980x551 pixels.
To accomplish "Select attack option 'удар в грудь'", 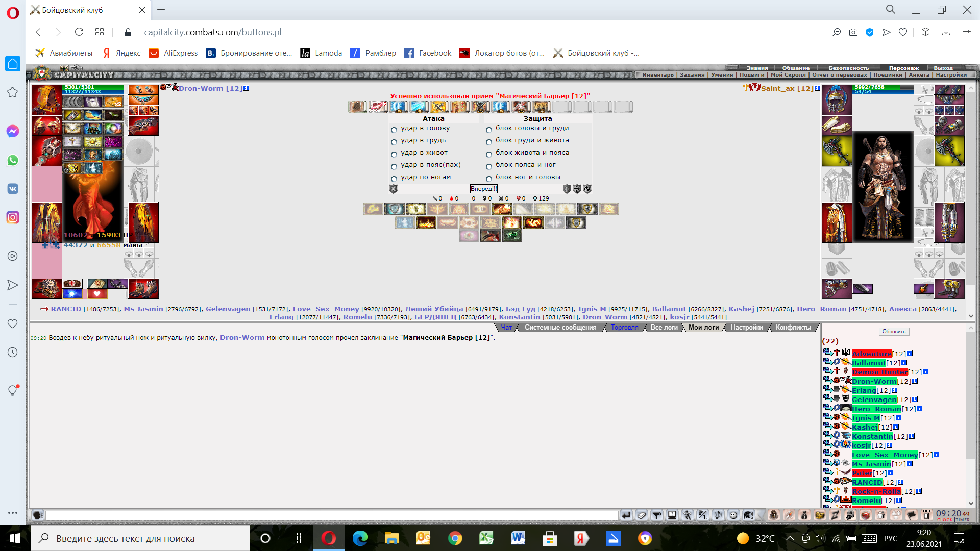I will [x=394, y=142].
